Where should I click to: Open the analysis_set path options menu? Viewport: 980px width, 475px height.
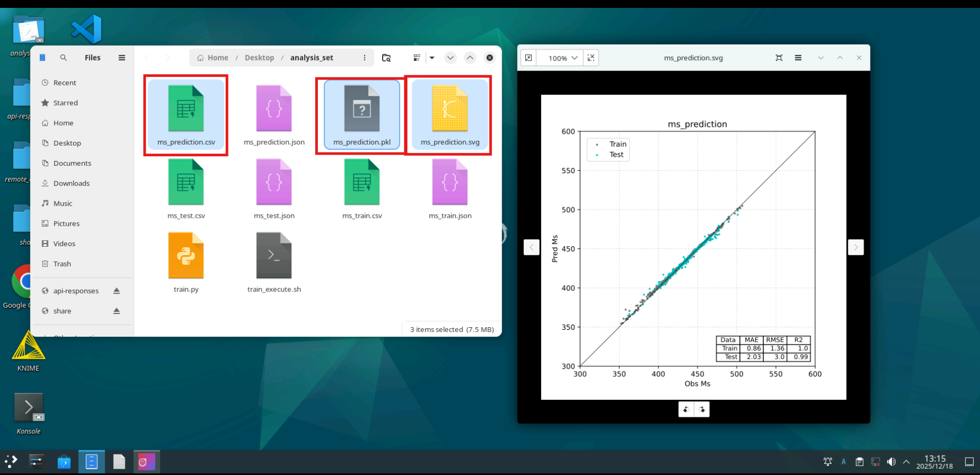point(364,58)
